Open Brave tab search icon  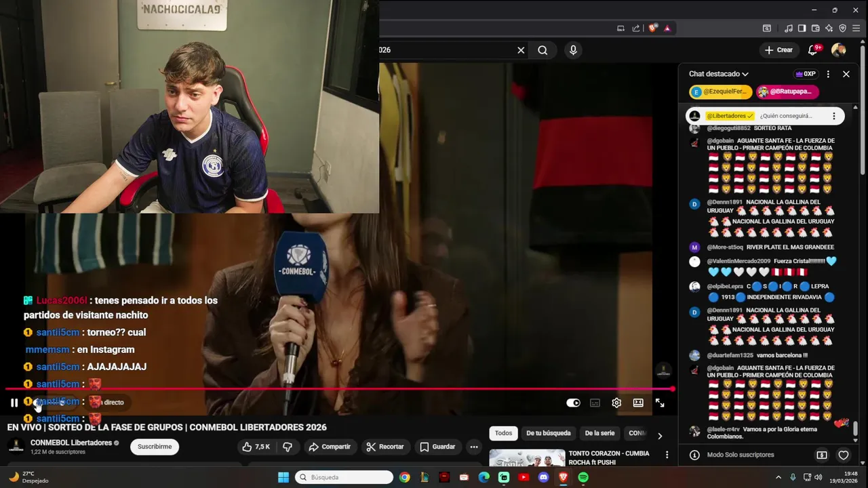(767, 28)
